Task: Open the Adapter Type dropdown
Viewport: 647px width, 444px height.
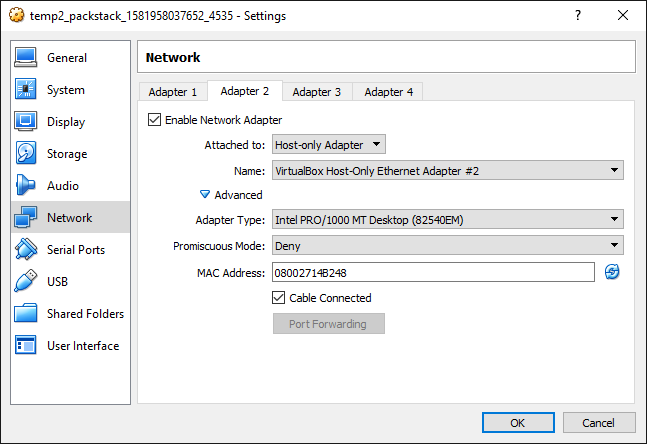Action: [448, 220]
